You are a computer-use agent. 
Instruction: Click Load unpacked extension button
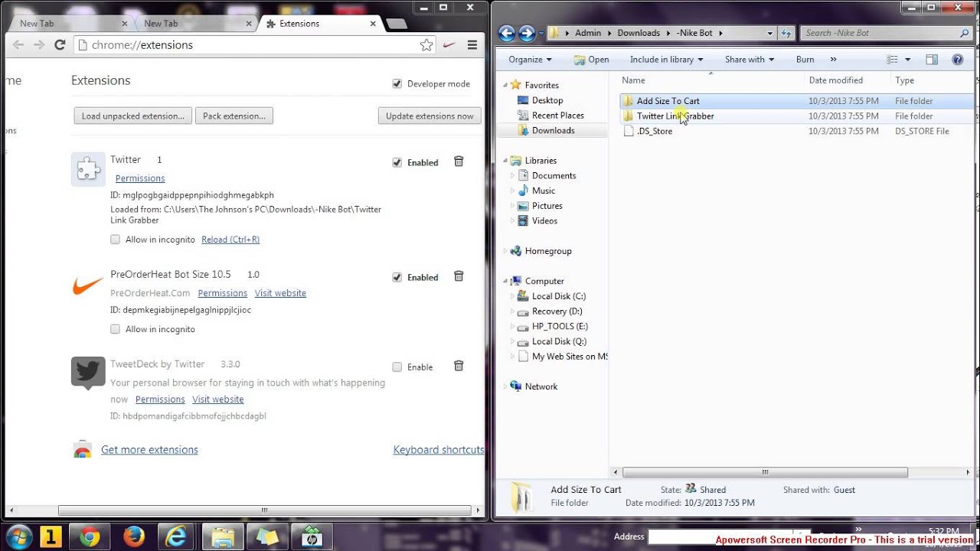[133, 116]
